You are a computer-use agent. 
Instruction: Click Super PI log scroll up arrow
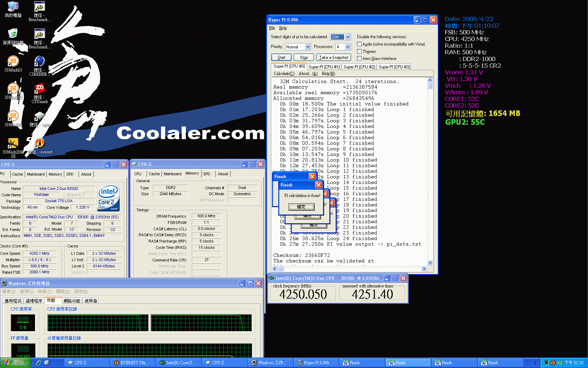click(x=430, y=80)
